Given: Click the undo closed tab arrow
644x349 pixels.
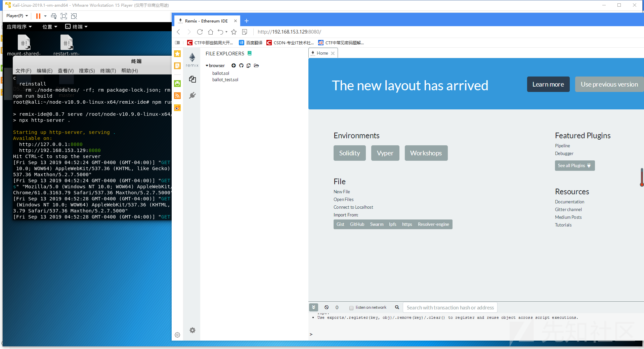Looking at the screenshot, I should click(x=220, y=32).
